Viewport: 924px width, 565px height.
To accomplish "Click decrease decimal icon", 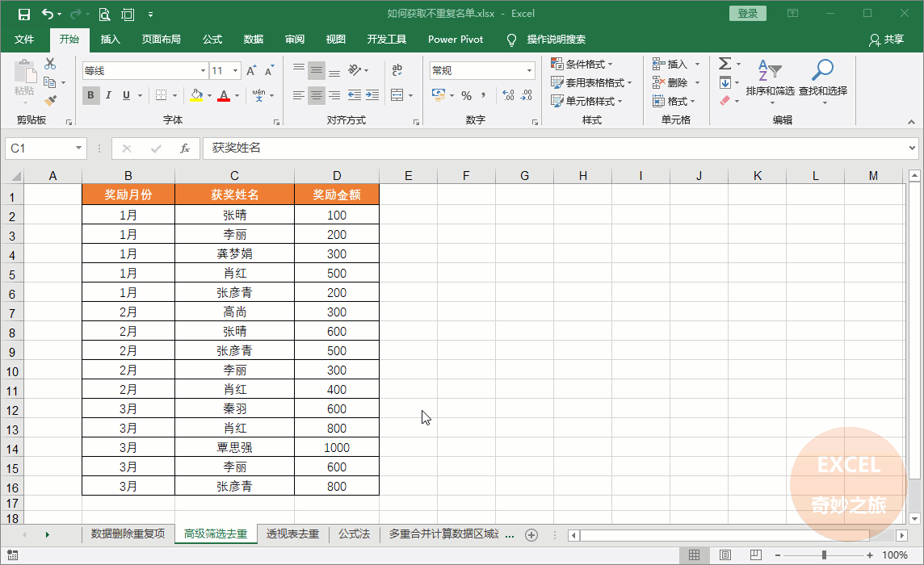I will pyautogui.click(x=527, y=95).
